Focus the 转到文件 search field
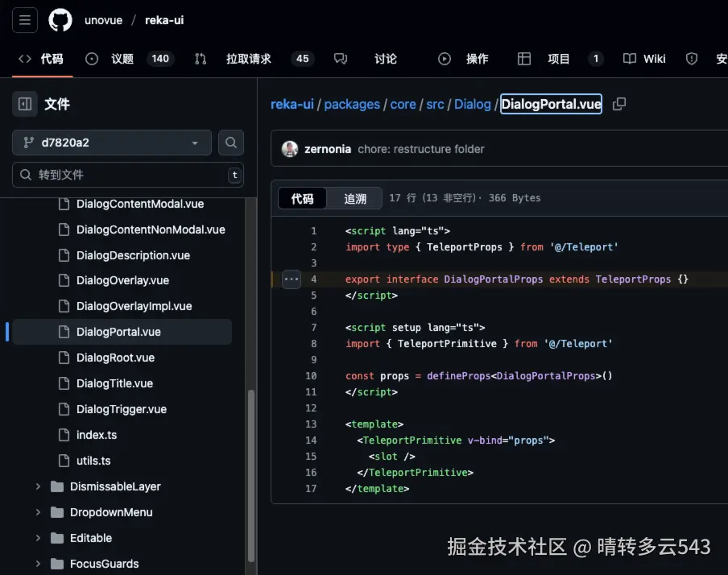728x575 pixels. (128, 175)
